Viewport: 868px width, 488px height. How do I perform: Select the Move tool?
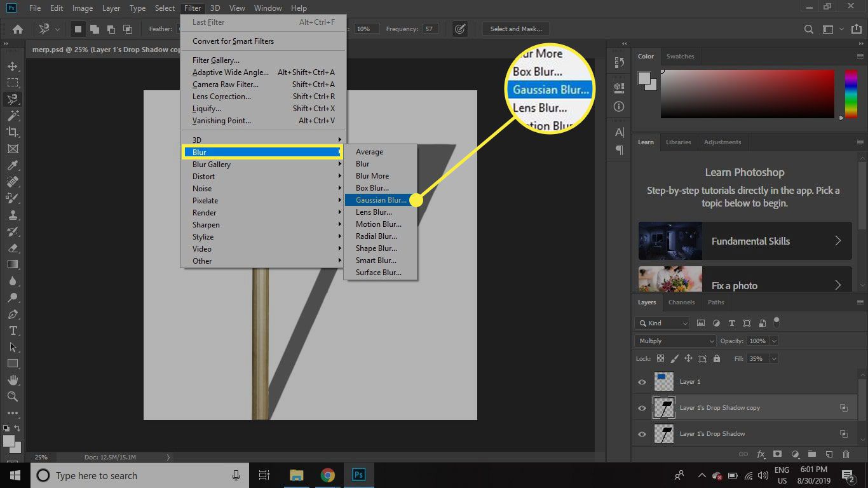click(x=12, y=66)
